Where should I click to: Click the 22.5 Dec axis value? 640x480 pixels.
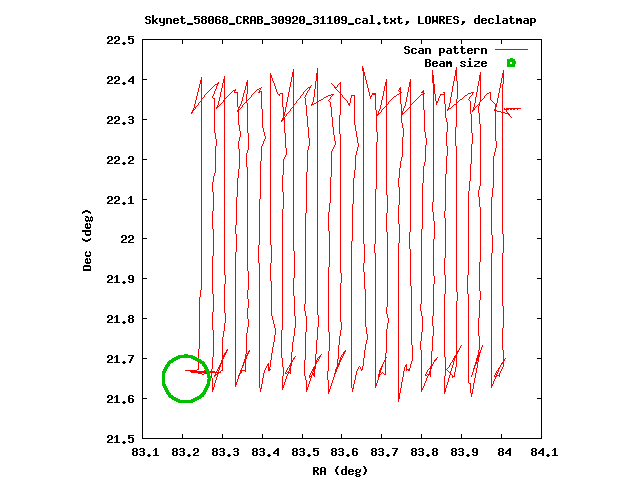coord(120,40)
